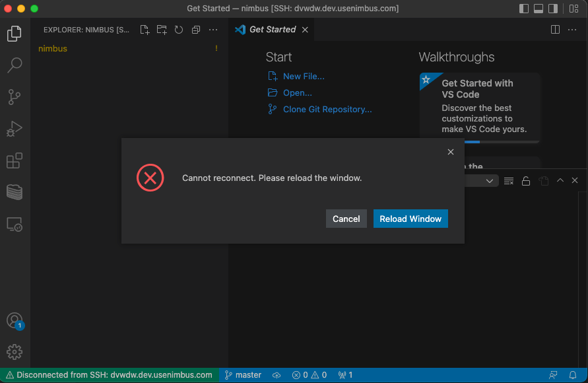Toggle the primary side bar
Image resolution: width=588 pixels, height=383 pixels.
pyautogui.click(x=524, y=8)
